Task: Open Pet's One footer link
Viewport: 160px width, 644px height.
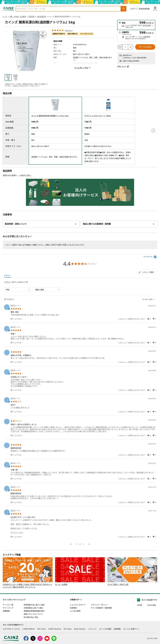Action: 41,629
